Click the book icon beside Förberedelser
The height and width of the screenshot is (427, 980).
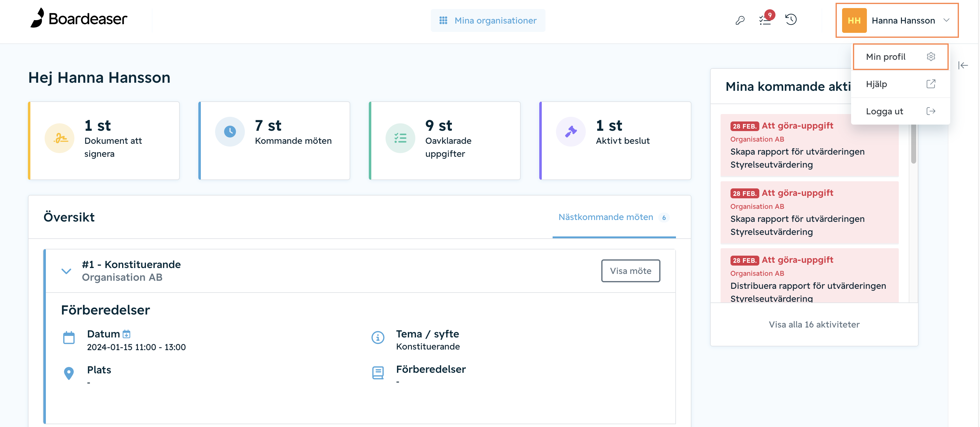pyautogui.click(x=378, y=373)
